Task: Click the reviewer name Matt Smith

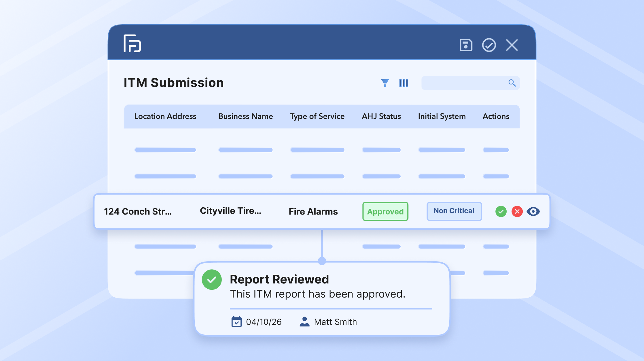Action: click(x=336, y=322)
